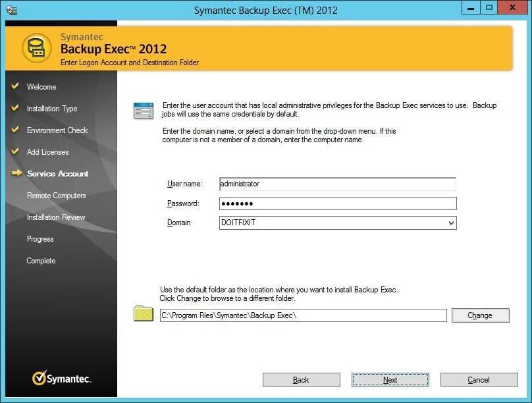Select the Installation Type step
The height and width of the screenshot is (403, 532).
coord(52,109)
